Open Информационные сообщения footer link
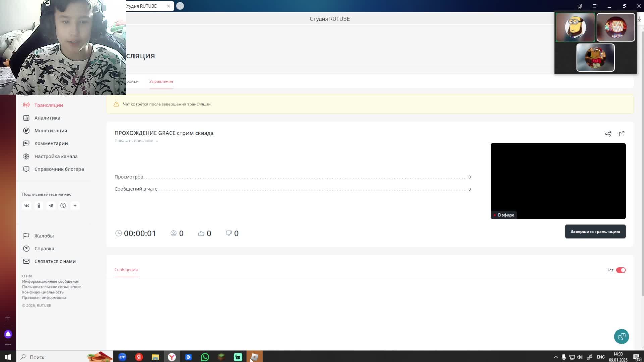644x362 pixels. (x=51, y=281)
